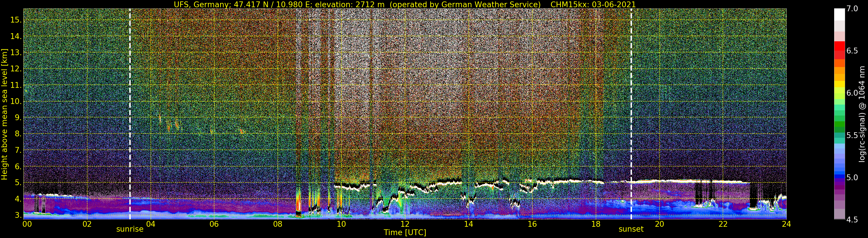This screenshot has height=238, width=868.
Task: Pick the bright blue colorbar band near 5.0
Action: 839,176
